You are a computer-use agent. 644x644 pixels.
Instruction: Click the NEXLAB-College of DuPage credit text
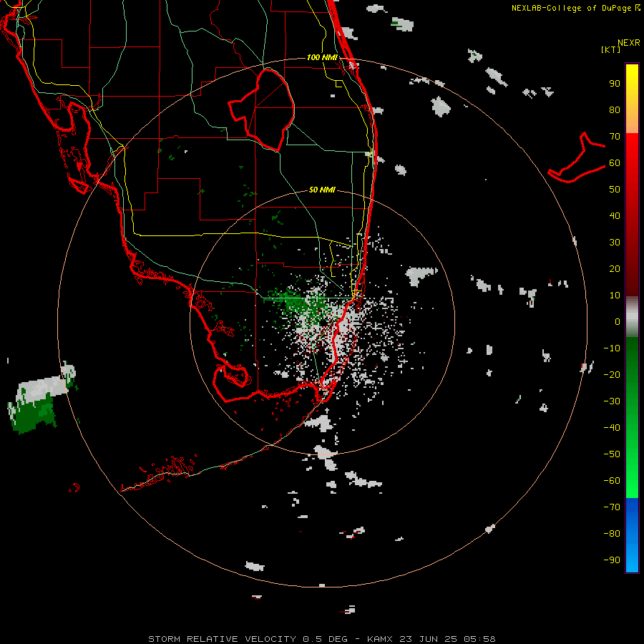[x=571, y=8]
